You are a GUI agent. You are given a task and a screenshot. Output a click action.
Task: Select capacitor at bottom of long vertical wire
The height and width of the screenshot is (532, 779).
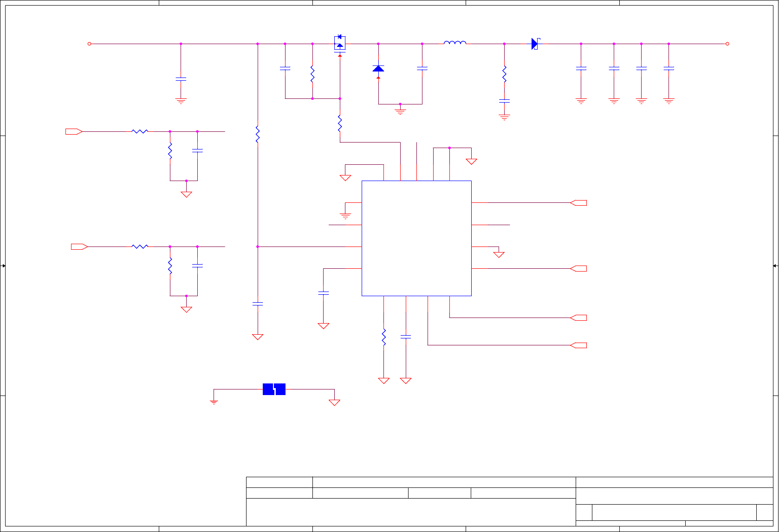258,304
